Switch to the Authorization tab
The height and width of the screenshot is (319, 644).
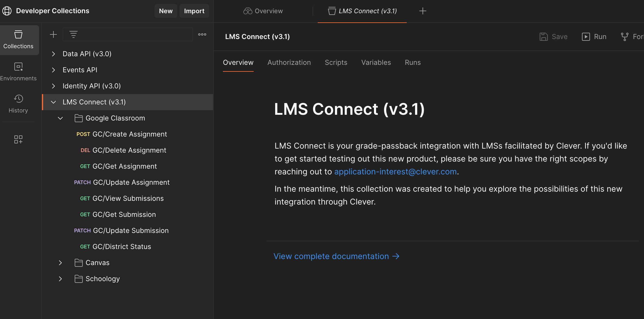(x=289, y=63)
